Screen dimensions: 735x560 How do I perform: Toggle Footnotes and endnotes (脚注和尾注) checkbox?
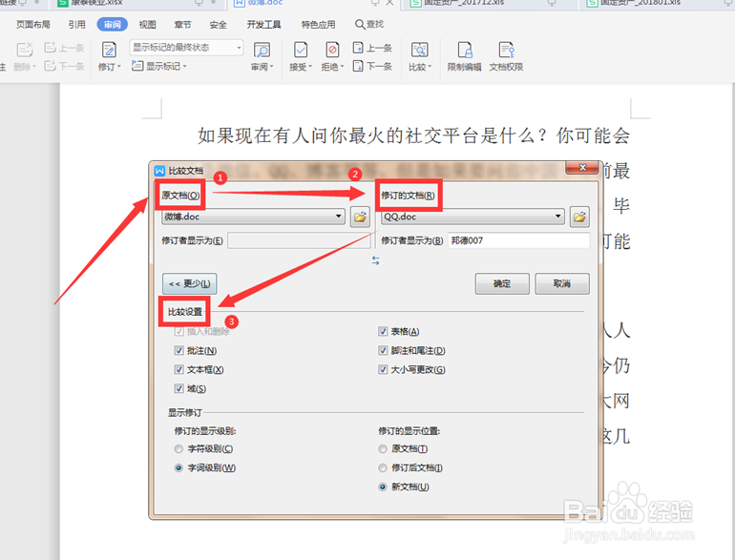(x=383, y=350)
